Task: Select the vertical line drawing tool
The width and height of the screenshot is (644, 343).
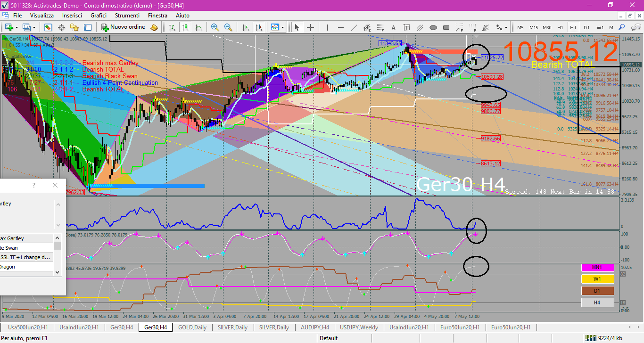Action: (327, 27)
